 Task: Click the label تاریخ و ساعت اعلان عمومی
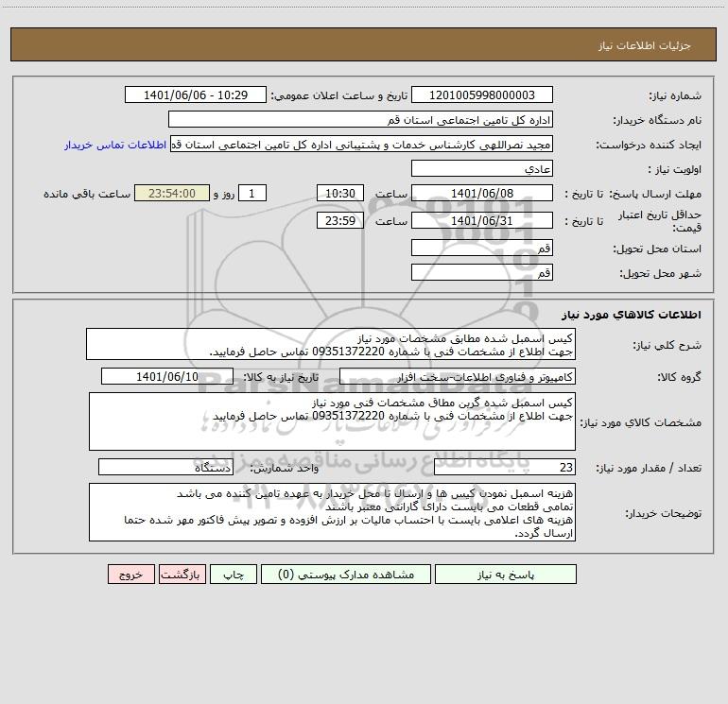coord(339,95)
